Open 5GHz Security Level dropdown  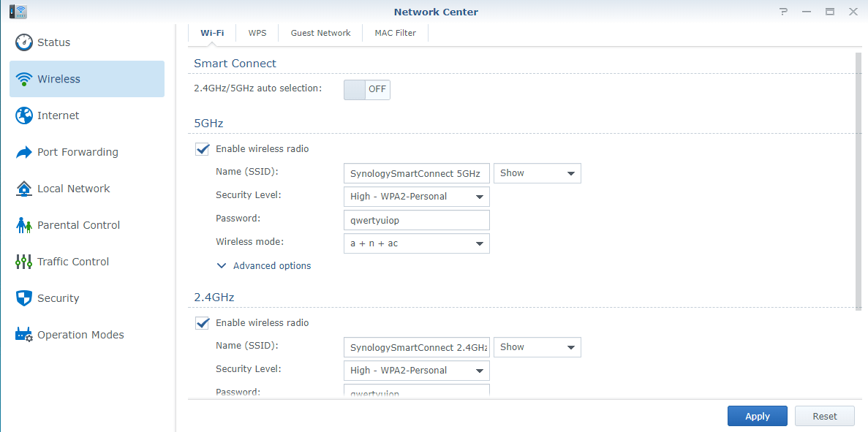point(416,197)
